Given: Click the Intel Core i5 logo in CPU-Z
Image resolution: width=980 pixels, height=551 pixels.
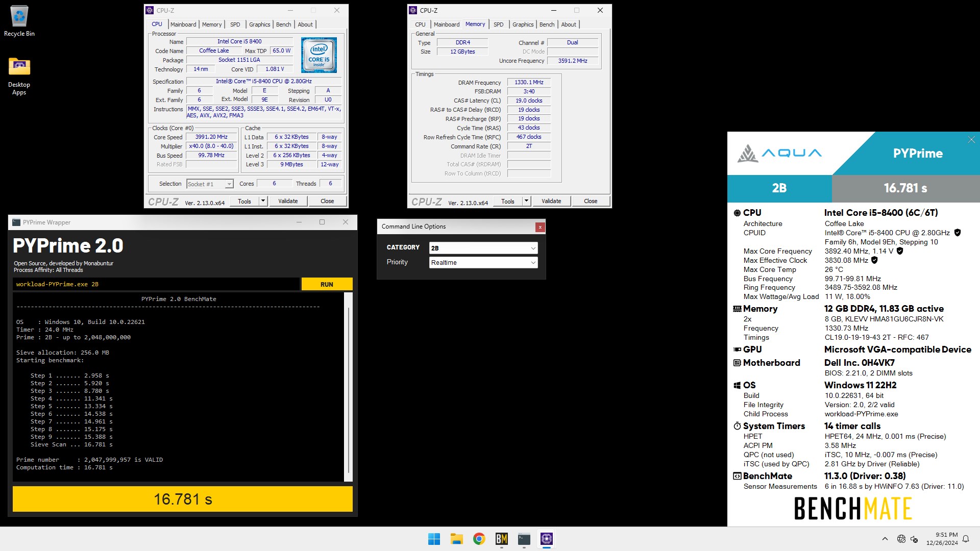Looking at the screenshot, I should [x=318, y=55].
